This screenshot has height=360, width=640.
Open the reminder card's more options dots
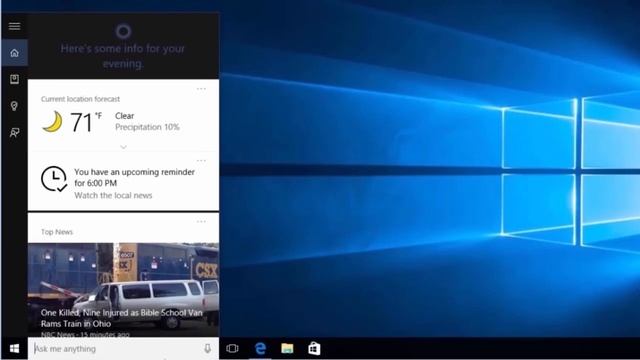[x=201, y=160]
